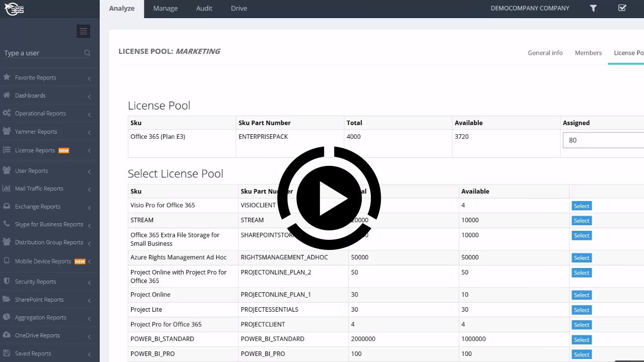This screenshot has width=644, height=362.
Task: Click the ENTERPRISEPACK sku part number cell
Action: tap(290, 143)
